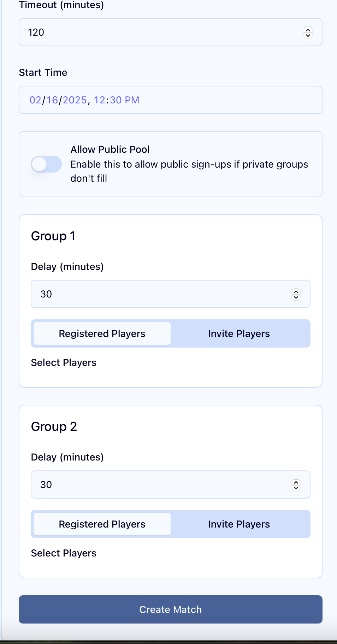Decrement the Timeout minutes using the down stepper
The image size is (337, 644).
point(308,35)
